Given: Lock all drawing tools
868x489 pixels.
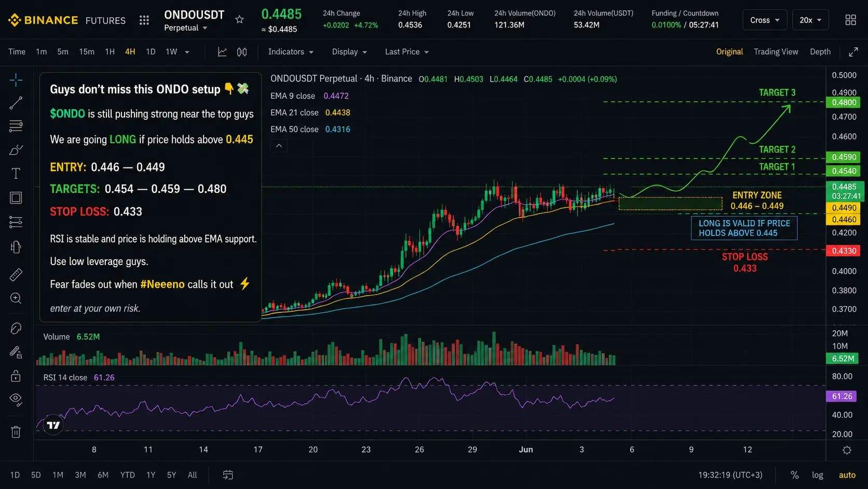Looking at the screenshot, I should tap(16, 376).
